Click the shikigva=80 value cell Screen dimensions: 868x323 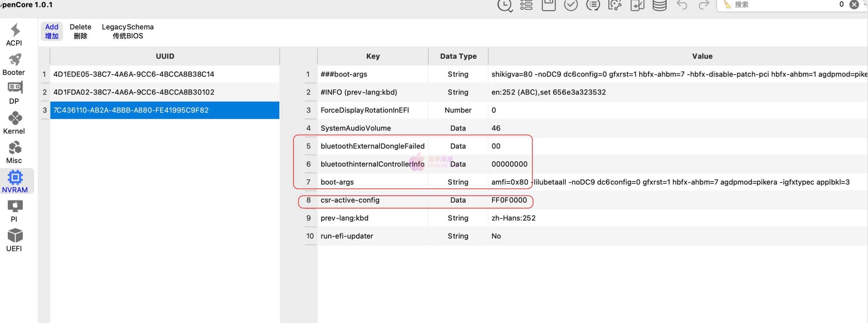click(x=678, y=74)
